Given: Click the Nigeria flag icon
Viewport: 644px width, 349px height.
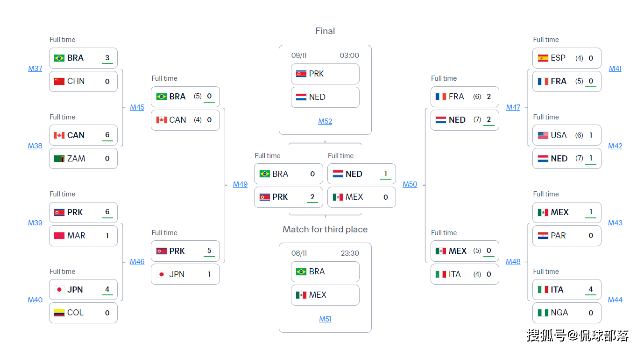Looking at the screenshot, I should click(543, 313).
